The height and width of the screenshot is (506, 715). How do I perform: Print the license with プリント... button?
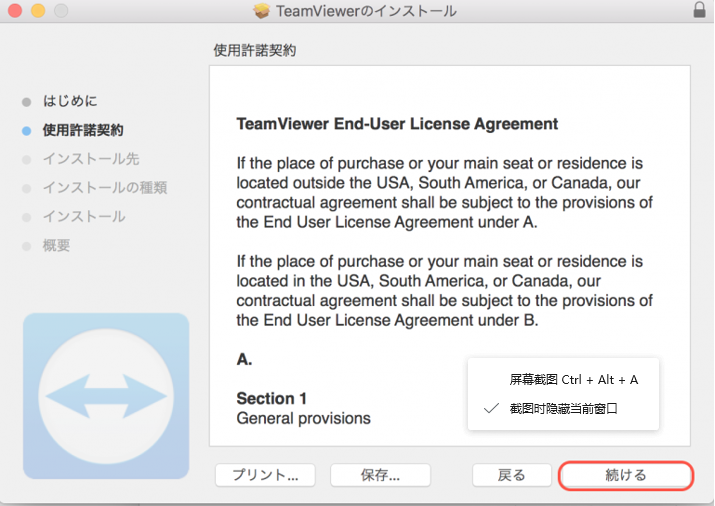(x=265, y=475)
